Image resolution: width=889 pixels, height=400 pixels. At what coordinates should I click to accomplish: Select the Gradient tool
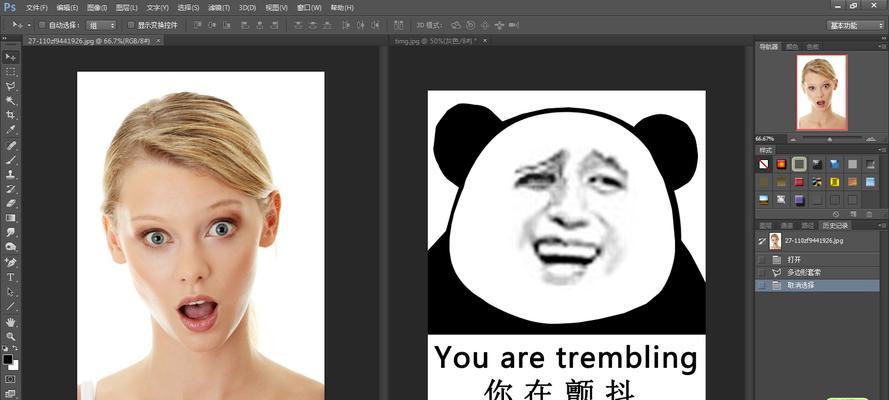pyautogui.click(x=10, y=218)
